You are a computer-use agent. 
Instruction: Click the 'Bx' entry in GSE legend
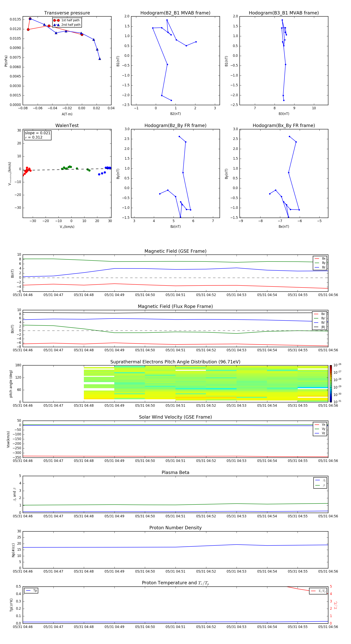pyautogui.click(x=320, y=259)
